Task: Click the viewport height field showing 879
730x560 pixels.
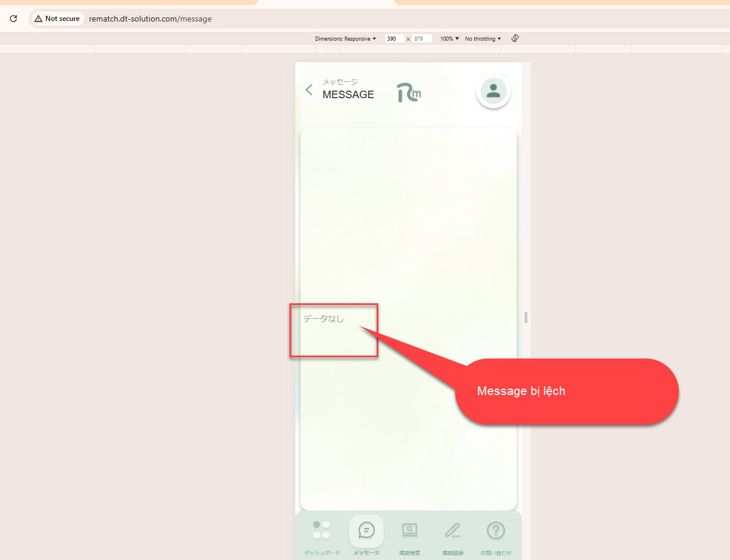Action: pyautogui.click(x=421, y=39)
